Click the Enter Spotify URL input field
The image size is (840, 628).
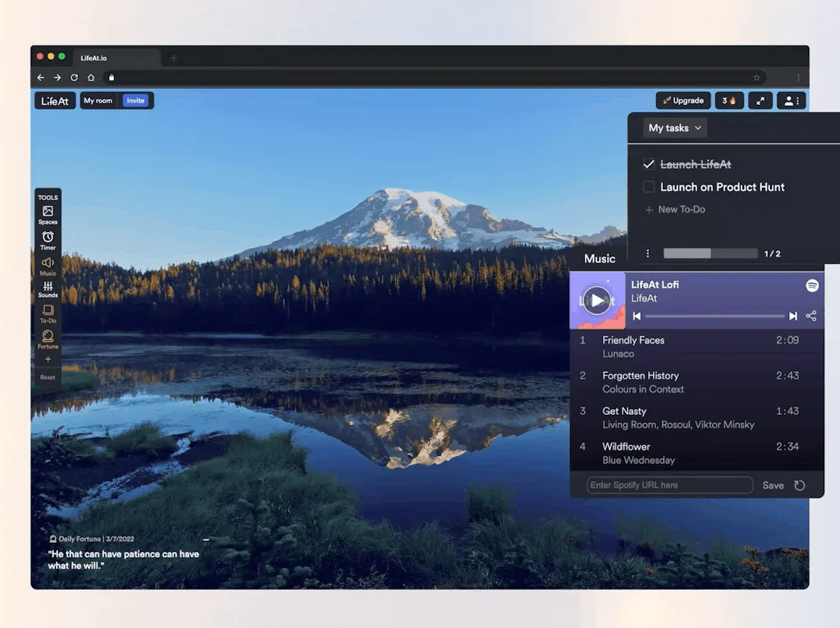click(669, 485)
